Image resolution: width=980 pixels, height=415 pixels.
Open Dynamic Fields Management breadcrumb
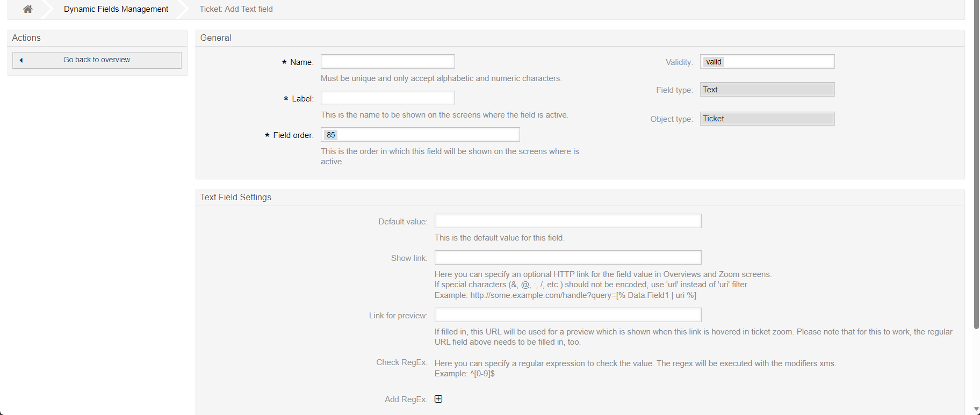click(116, 9)
